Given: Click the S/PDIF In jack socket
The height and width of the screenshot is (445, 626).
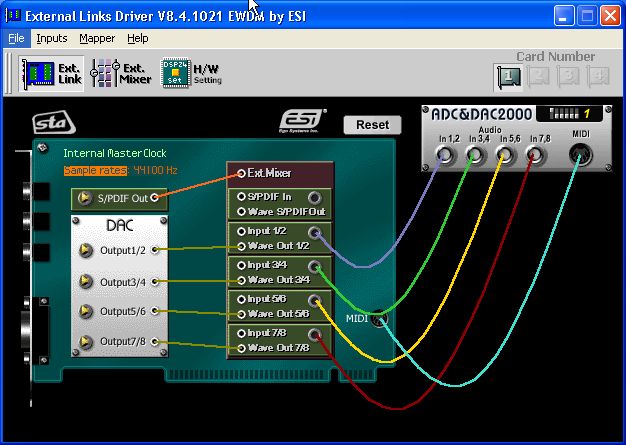Looking at the screenshot, I should coord(315,197).
